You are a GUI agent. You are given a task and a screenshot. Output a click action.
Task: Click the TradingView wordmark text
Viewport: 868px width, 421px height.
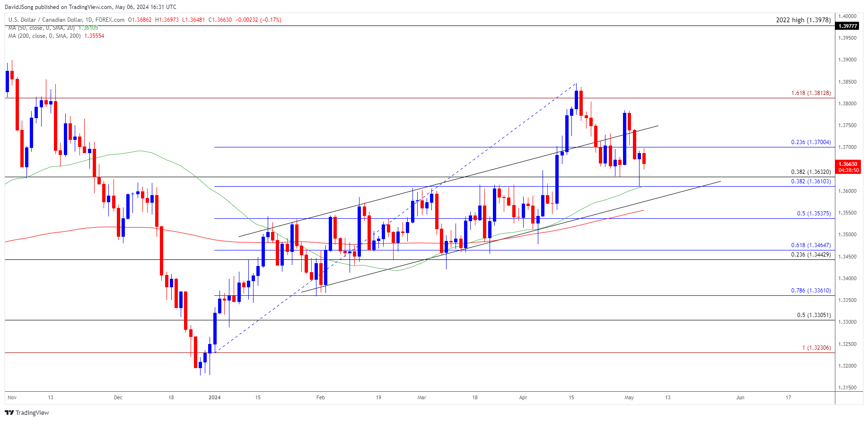[32, 413]
